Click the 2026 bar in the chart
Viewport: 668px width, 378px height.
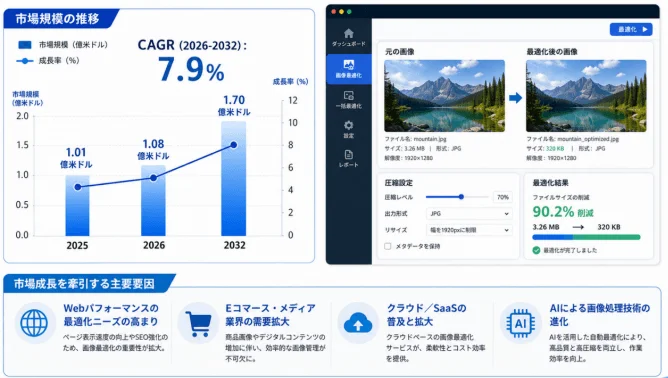(x=153, y=200)
